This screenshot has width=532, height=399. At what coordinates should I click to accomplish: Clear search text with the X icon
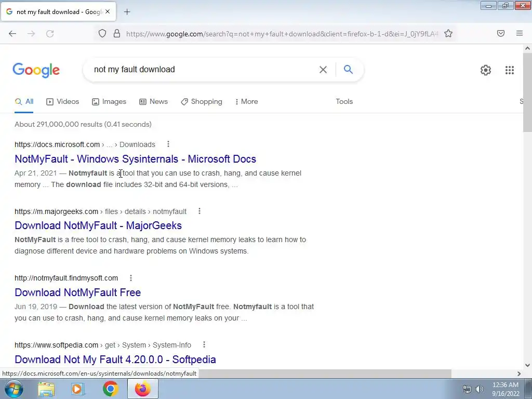click(x=323, y=70)
